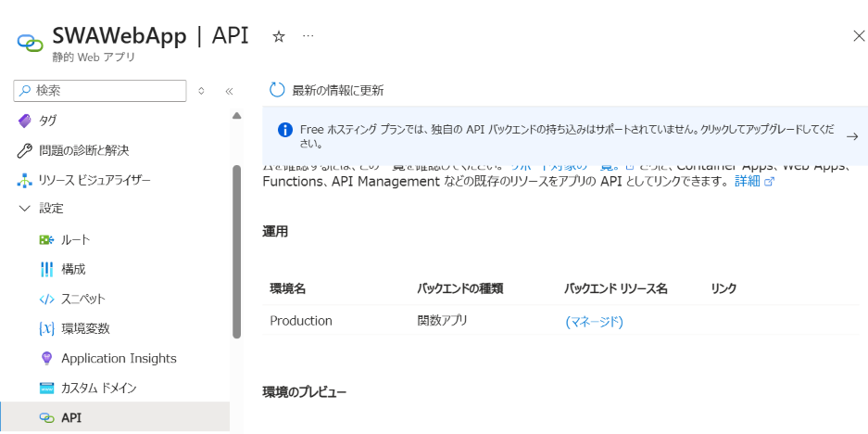
Task: Select the ルート menu item
Action: tap(75, 239)
